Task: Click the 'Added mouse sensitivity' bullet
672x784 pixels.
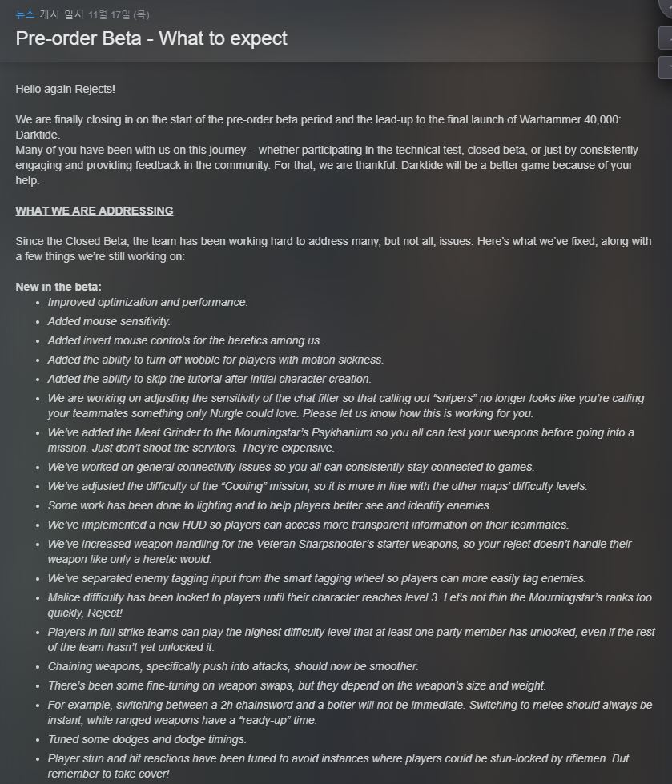Action: (109, 321)
